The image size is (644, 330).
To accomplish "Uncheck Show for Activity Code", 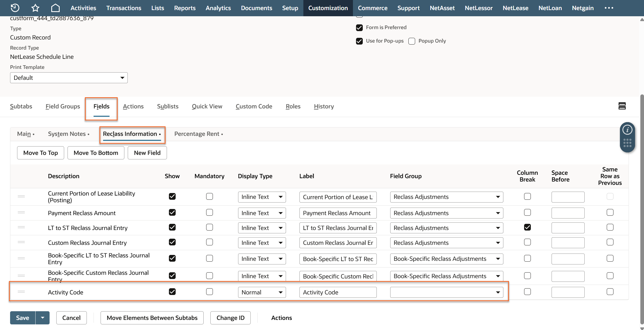I will (x=172, y=292).
